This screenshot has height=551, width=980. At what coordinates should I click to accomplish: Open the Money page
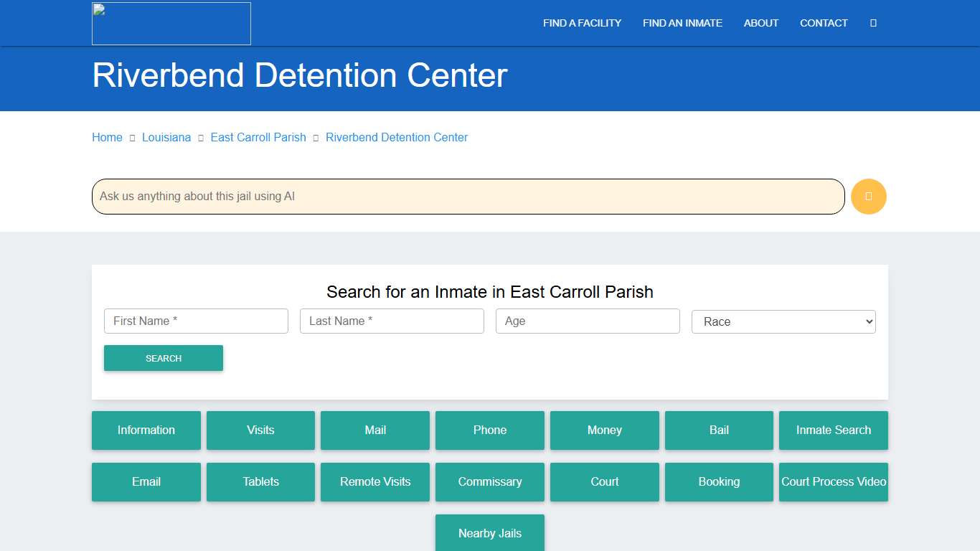pyautogui.click(x=604, y=430)
